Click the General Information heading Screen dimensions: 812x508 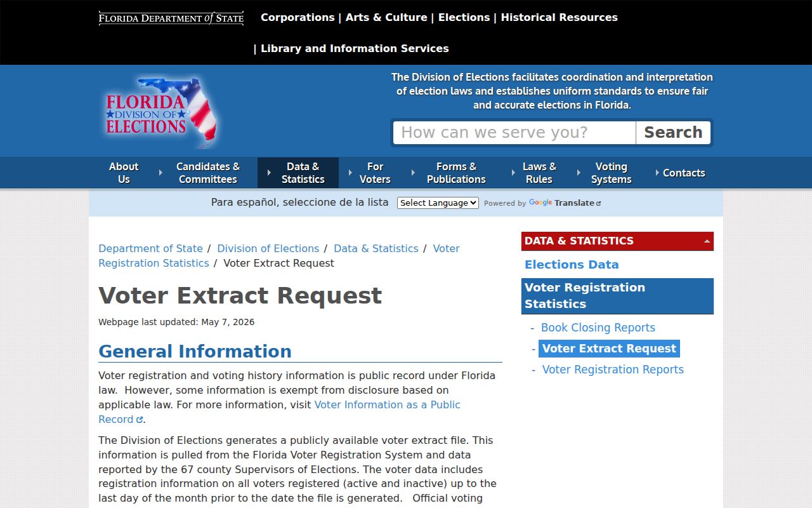tap(195, 351)
